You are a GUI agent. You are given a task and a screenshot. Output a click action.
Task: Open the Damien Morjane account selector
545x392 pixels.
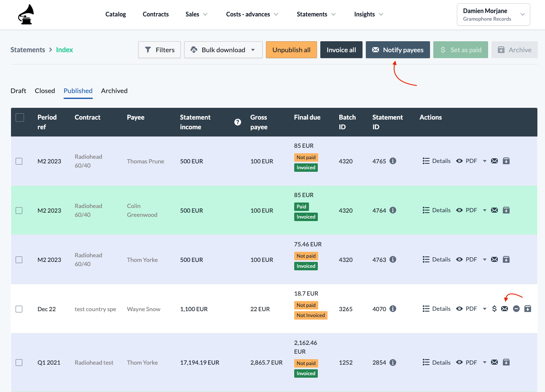coord(493,15)
